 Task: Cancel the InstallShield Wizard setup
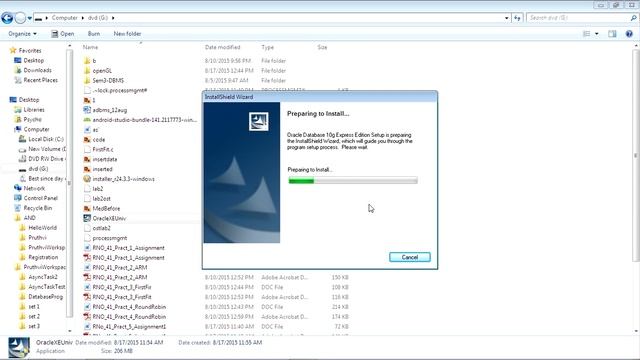(x=409, y=257)
